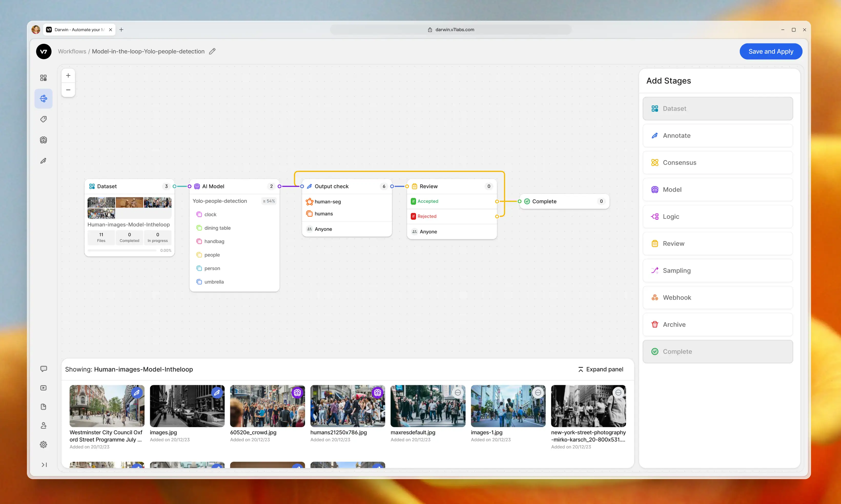Click the 54% confidence threshold badge
841x504 pixels.
[269, 201]
